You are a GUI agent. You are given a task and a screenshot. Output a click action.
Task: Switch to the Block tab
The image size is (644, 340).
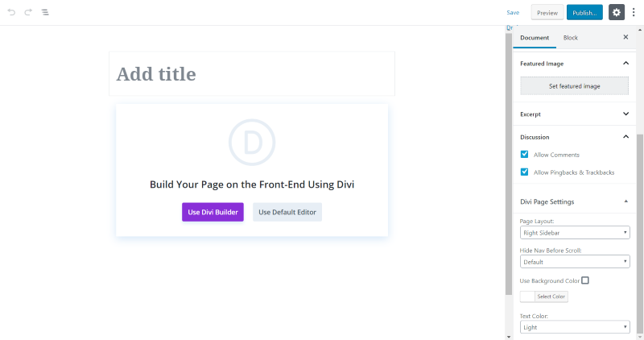click(570, 37)
